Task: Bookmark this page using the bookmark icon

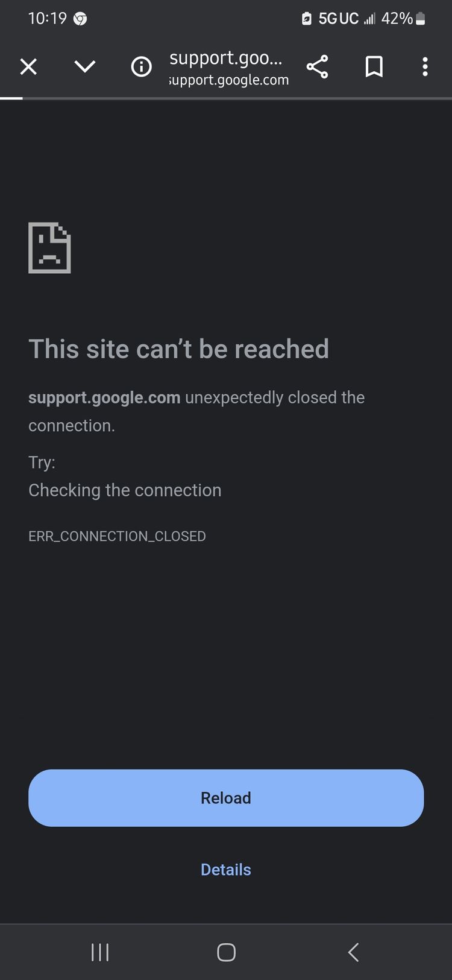Action: click(x=374, y=66)
